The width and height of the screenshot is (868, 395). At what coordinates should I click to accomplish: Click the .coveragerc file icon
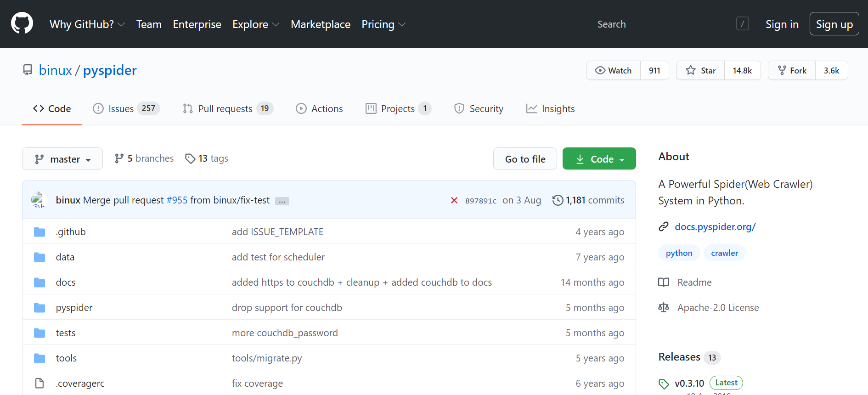click(x=39, y=383)
